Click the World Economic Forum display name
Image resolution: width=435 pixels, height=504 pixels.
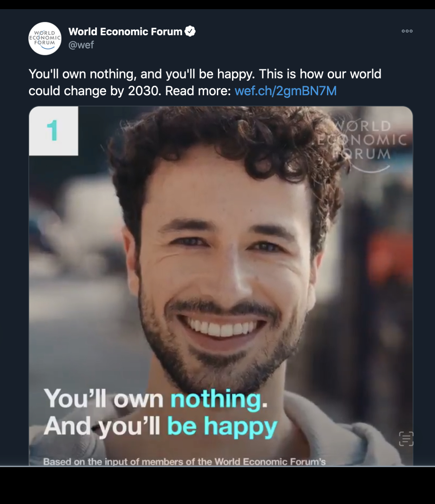tap(125, 31)
